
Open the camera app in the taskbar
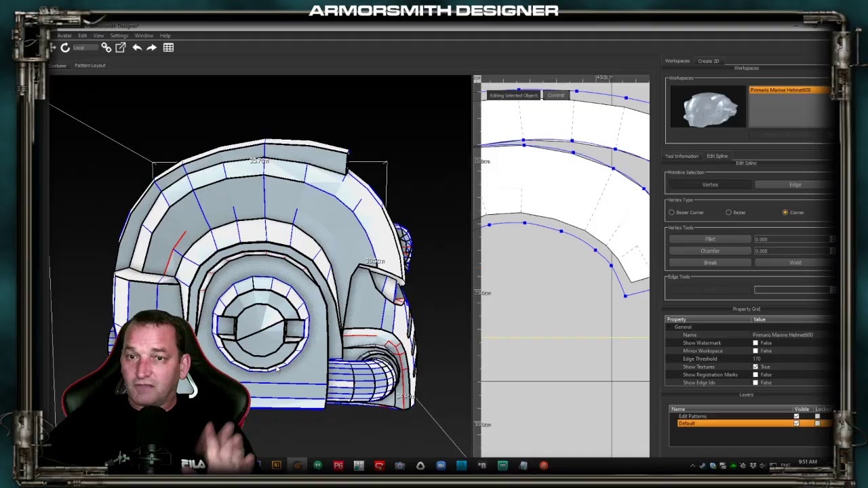[399, 466]
